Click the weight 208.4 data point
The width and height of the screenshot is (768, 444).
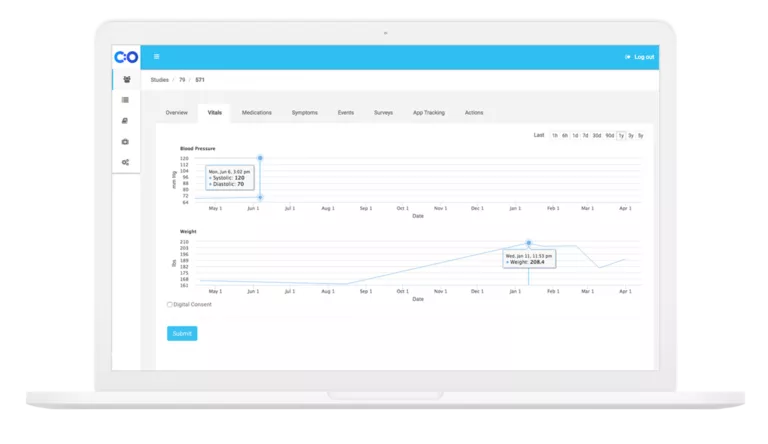click(528, 243)
